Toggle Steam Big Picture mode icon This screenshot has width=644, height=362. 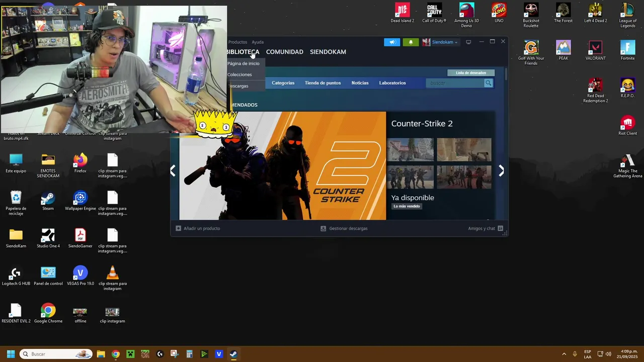coord(468,42)
